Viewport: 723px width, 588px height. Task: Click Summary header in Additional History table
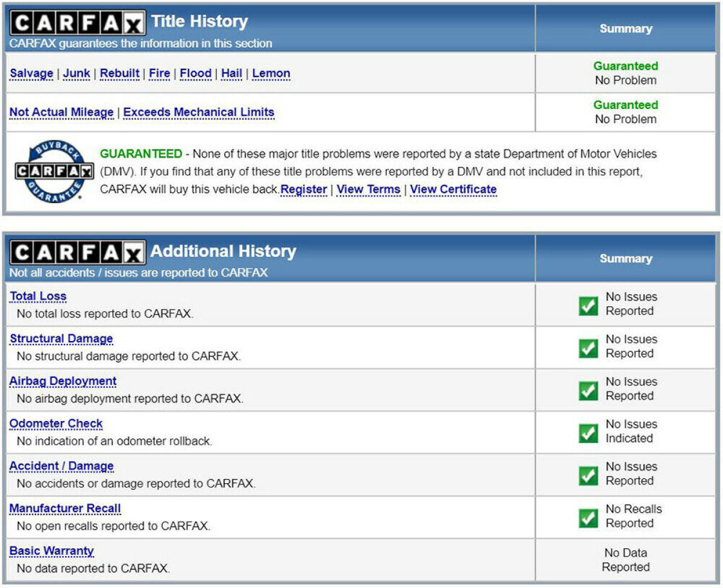tap(626, 258)
